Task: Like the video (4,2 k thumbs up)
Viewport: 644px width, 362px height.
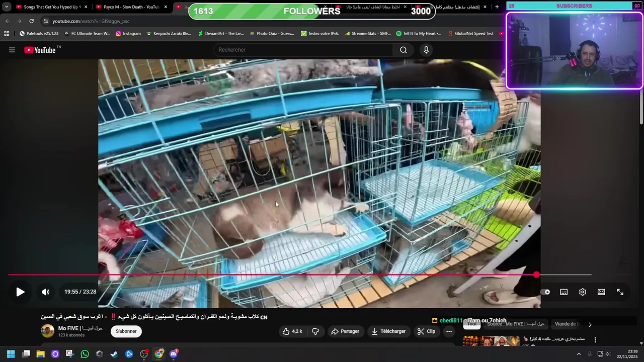Action: point(292,331)
